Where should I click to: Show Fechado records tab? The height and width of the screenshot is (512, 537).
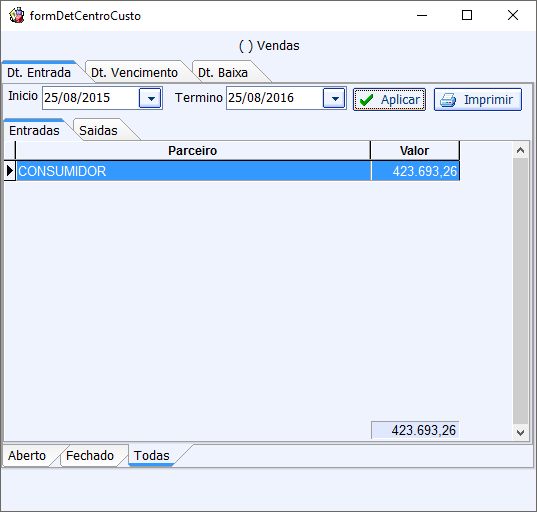click(x=90, y=455)
